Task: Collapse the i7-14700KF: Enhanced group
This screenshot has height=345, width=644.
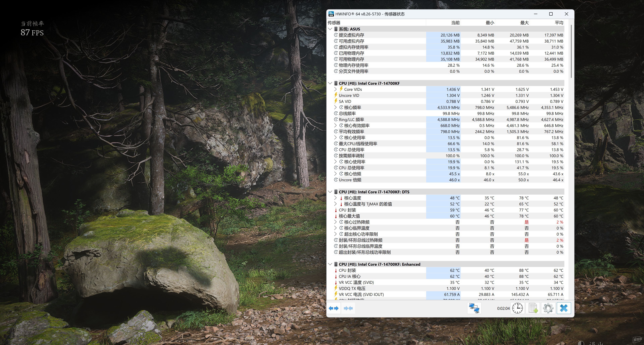Action: [x=330, y=264]
